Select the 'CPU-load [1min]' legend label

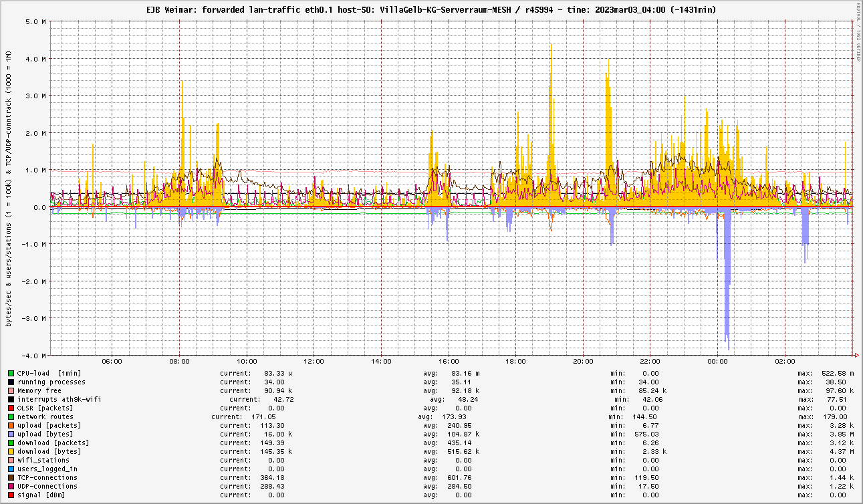[x=49, y=373]
